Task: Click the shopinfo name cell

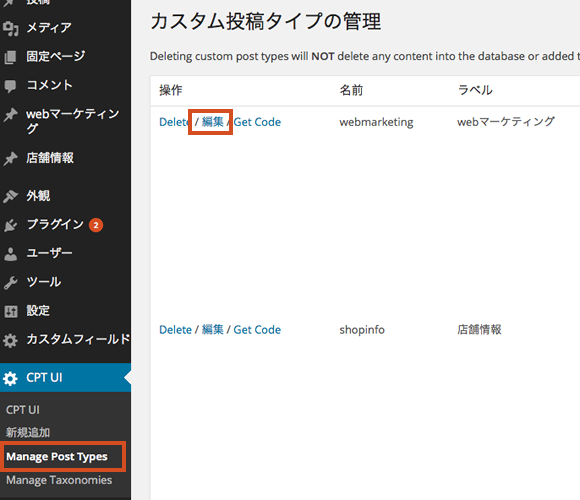Action: click(x=362, y=330)
